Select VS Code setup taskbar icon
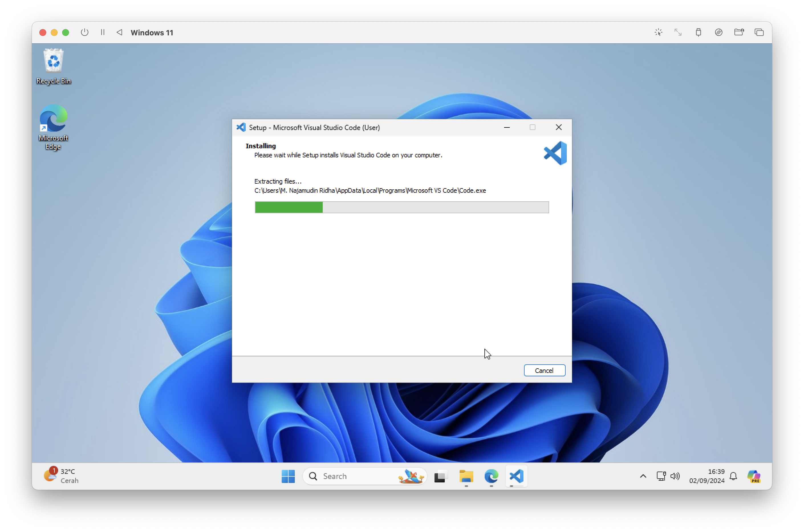This screenshot has width=804, height=532. (x=516, y=476)
